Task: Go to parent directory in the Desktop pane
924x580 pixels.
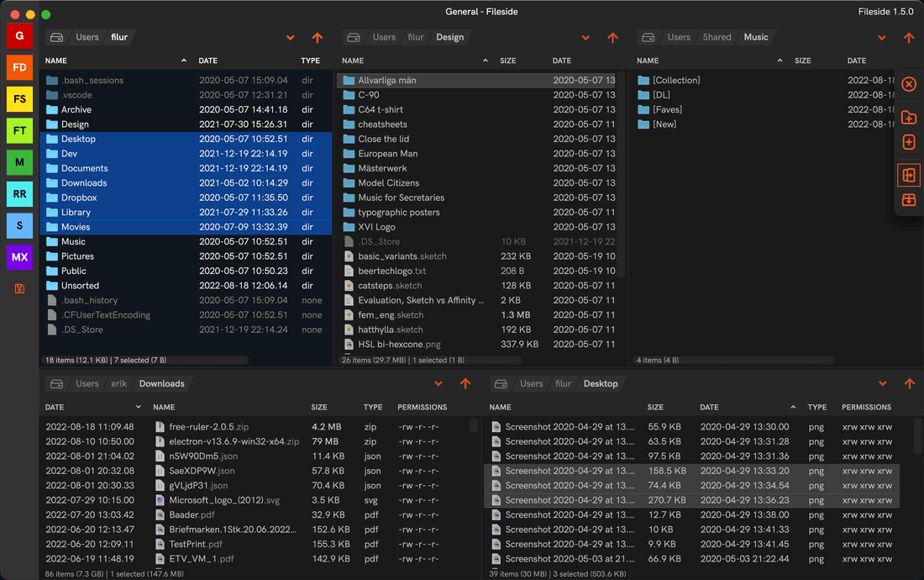Action: tap(910, 383)
